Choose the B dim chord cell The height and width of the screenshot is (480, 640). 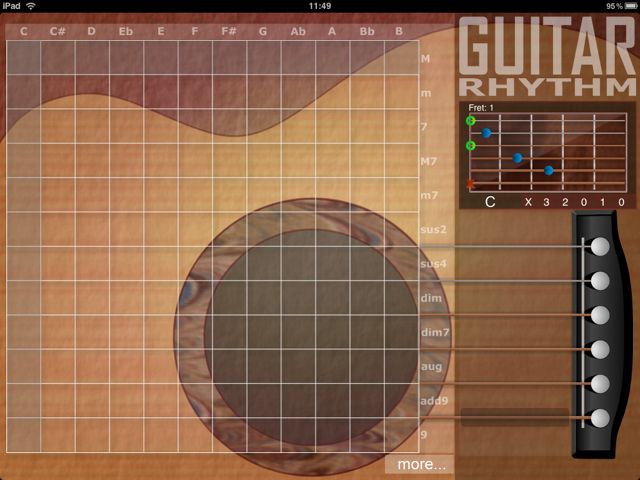402,298
